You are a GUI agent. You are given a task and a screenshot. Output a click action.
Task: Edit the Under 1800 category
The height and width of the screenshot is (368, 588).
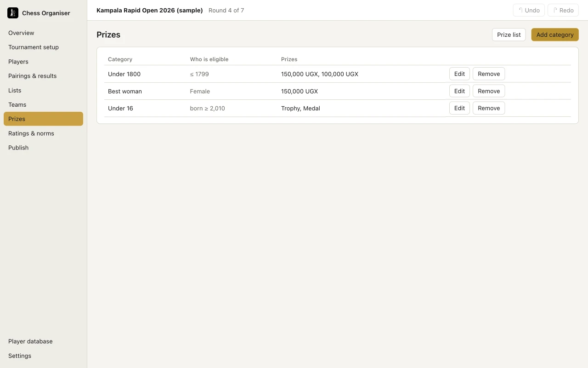pos(459,74)
